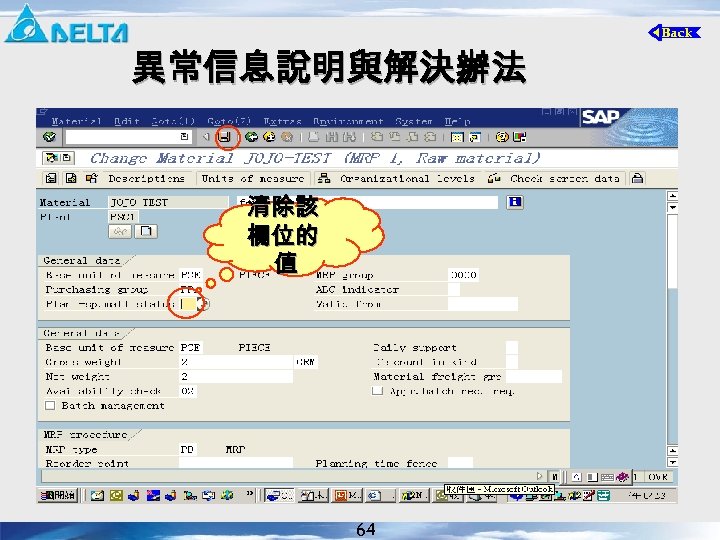Click OVR insert mode status indicator

(x=658, y=477)
